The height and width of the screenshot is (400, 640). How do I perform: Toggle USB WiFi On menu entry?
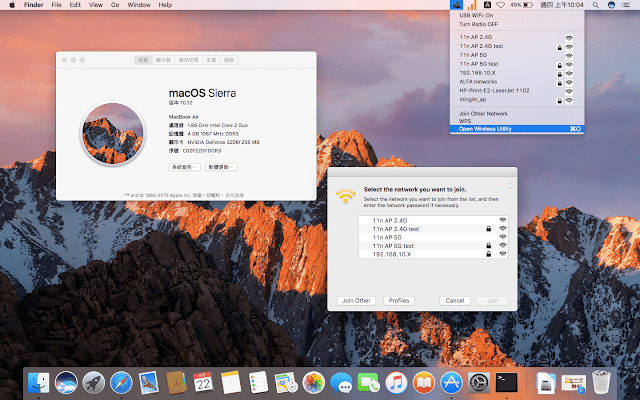click(x=478, y=15)
